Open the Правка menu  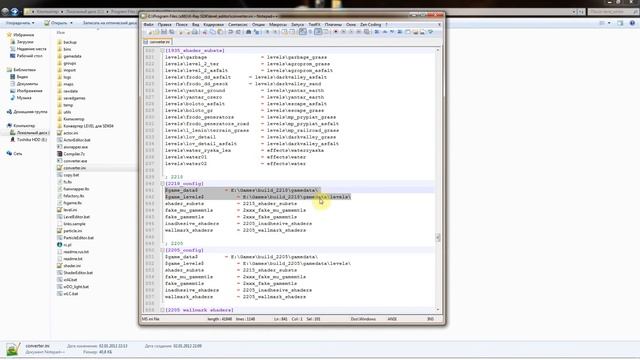(164, 25)
